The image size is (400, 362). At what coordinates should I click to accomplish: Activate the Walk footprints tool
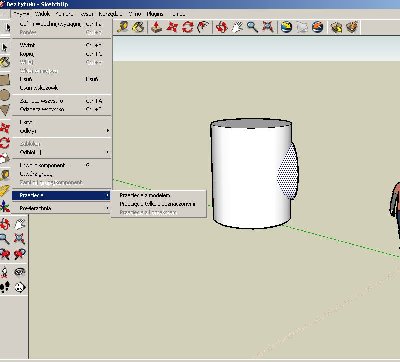(x=5, y=287)
